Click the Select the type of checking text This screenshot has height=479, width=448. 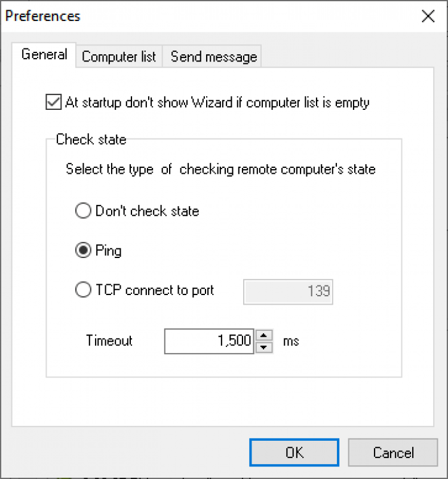(x=220, y=170)
